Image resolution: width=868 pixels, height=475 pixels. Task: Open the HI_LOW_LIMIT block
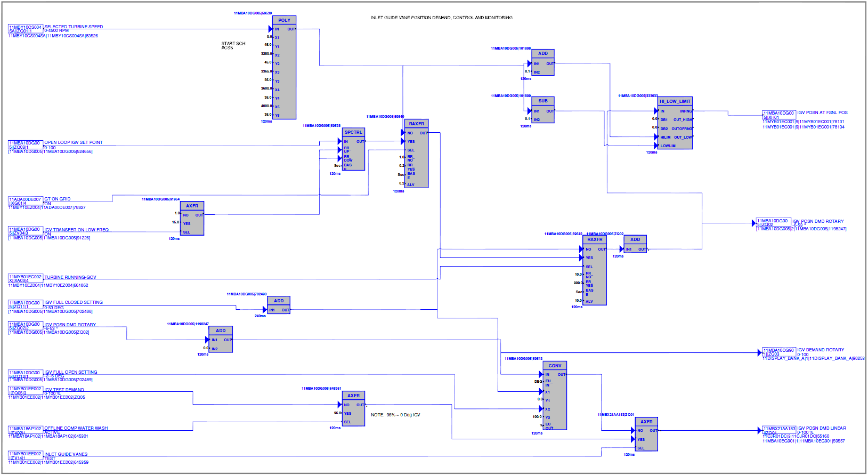675,101
